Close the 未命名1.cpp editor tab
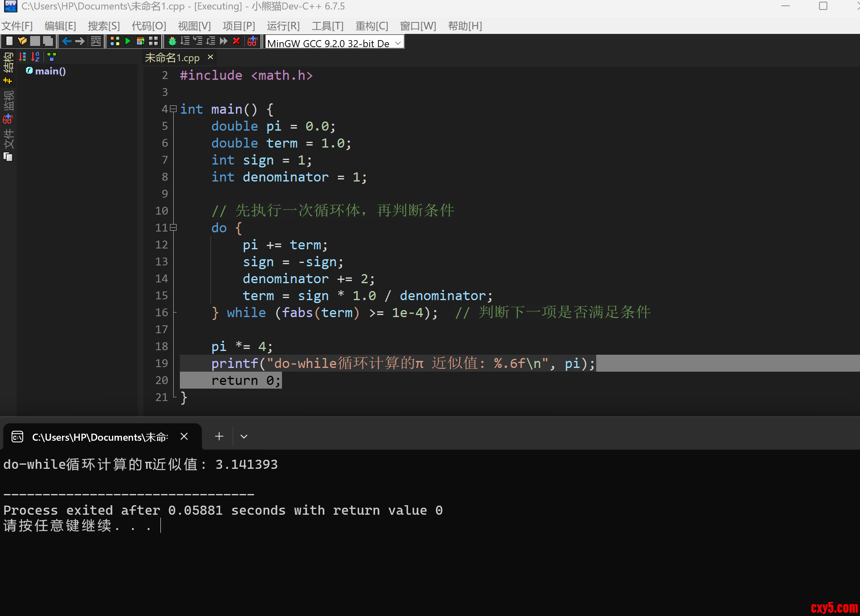This screenshot has width=860, height=616. 210,57
